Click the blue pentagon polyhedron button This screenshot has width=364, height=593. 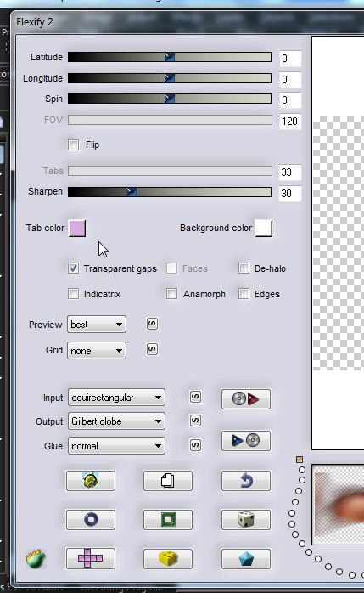246,558
